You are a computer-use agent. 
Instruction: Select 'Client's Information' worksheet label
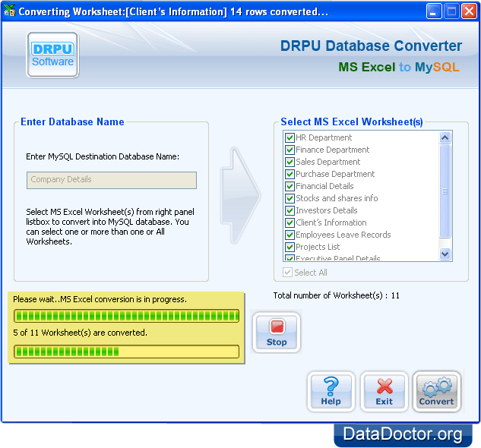tap(331, 222)
